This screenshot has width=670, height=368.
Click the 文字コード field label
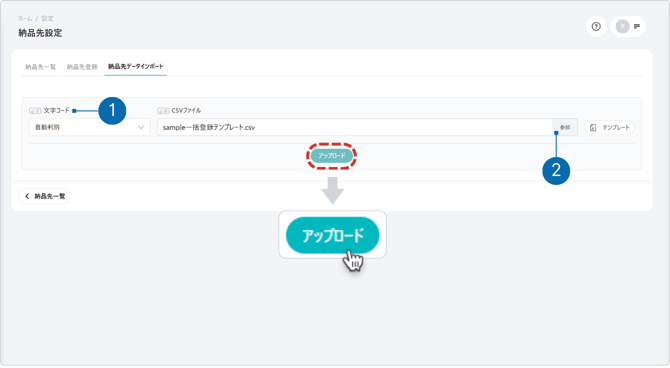pyautogui.click(x=56, y=111)
